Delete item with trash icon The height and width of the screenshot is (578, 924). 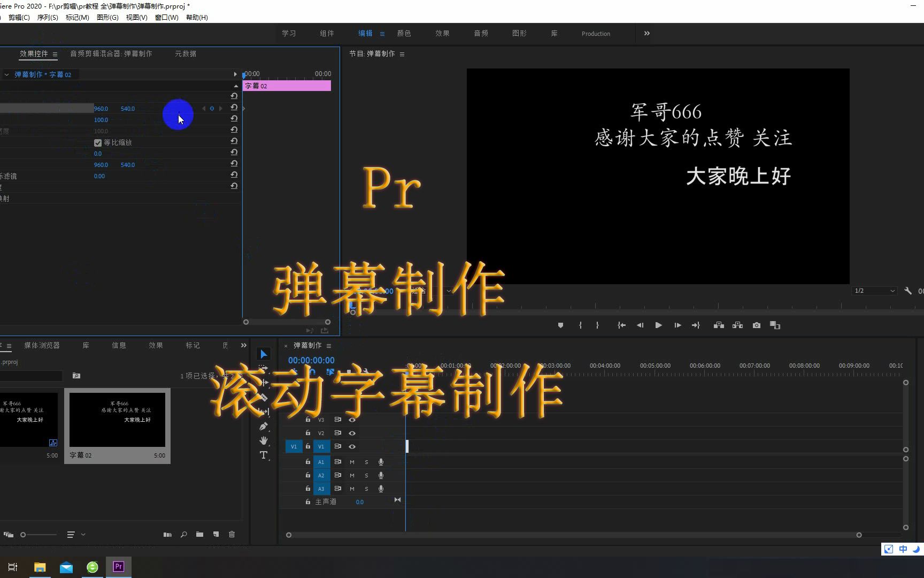point(232,535)
